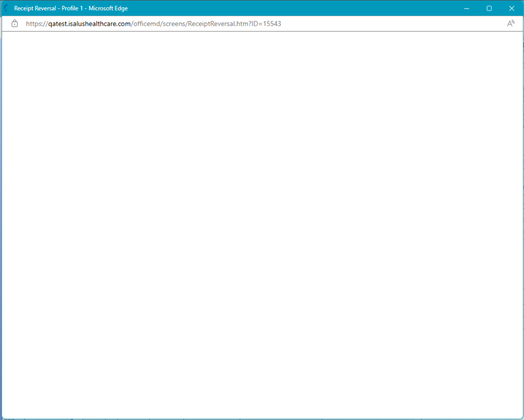Minimize the Receipt Reversal window
The height and width of the screenshot is (420, 524).
pos(466,8)
